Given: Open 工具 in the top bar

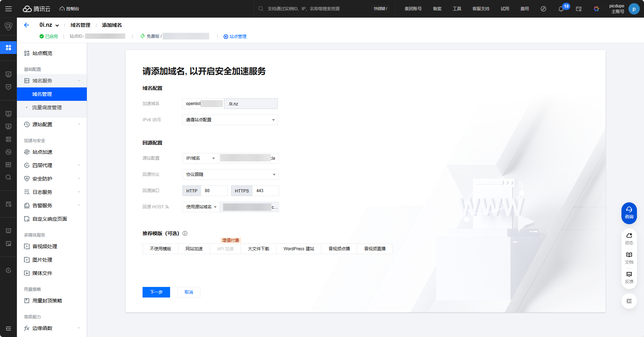Looking at the screenshot, I should 457,9.
